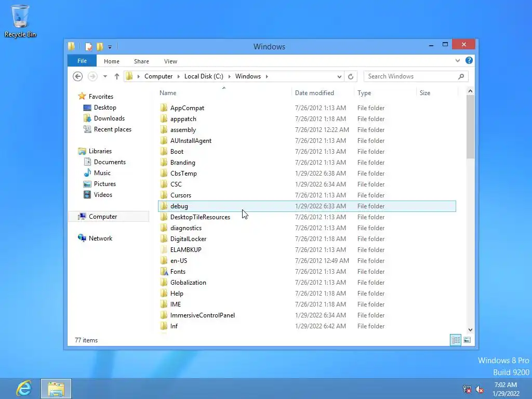Switch to the View ribbon tab
The image size is (532, 399).
point(170,61)
